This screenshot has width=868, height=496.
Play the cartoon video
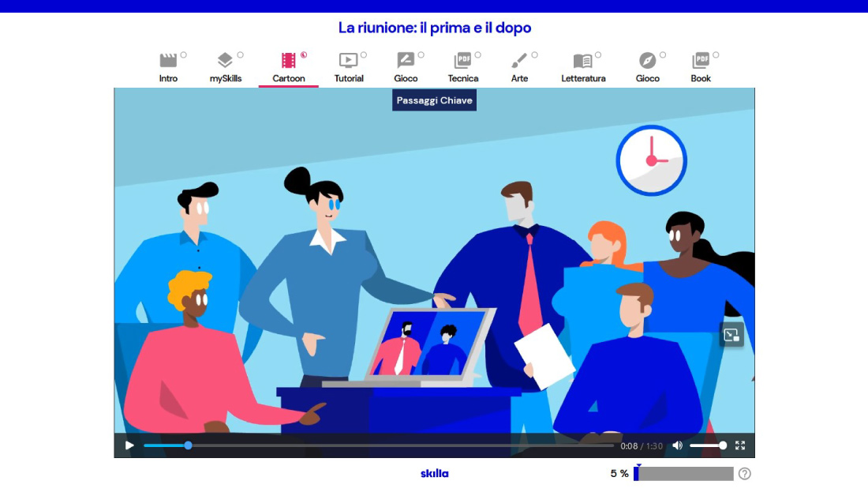tap(129, 445)
